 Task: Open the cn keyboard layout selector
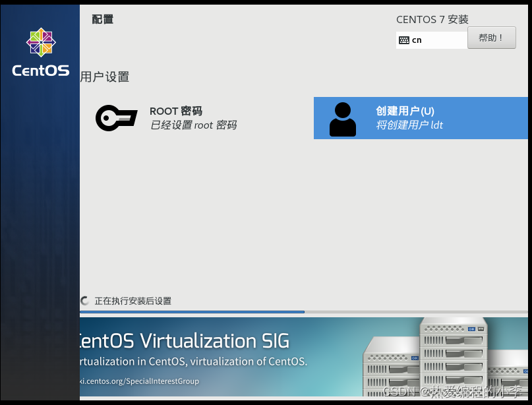[x=432, y=40]
